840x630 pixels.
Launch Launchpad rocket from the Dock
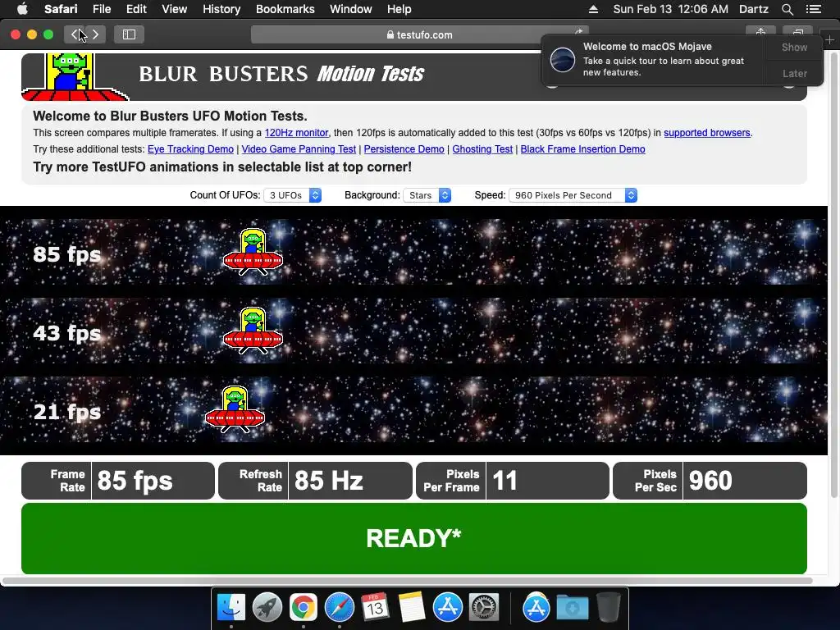tap(267, 608)
